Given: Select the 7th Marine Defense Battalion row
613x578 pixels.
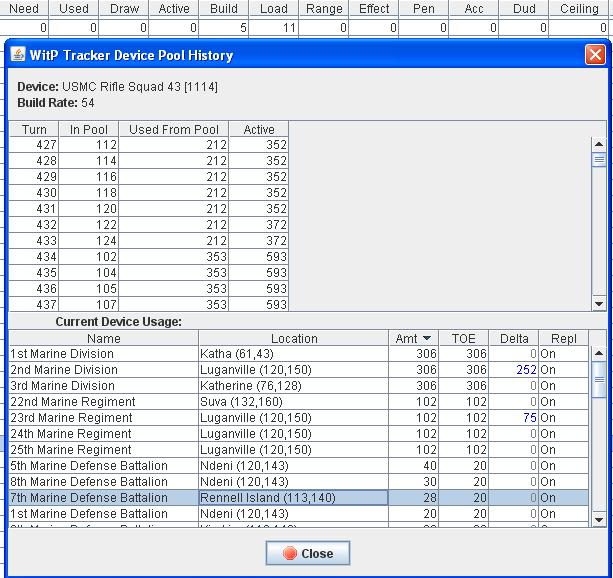Looking at the screenshot, I should [299, 498].
